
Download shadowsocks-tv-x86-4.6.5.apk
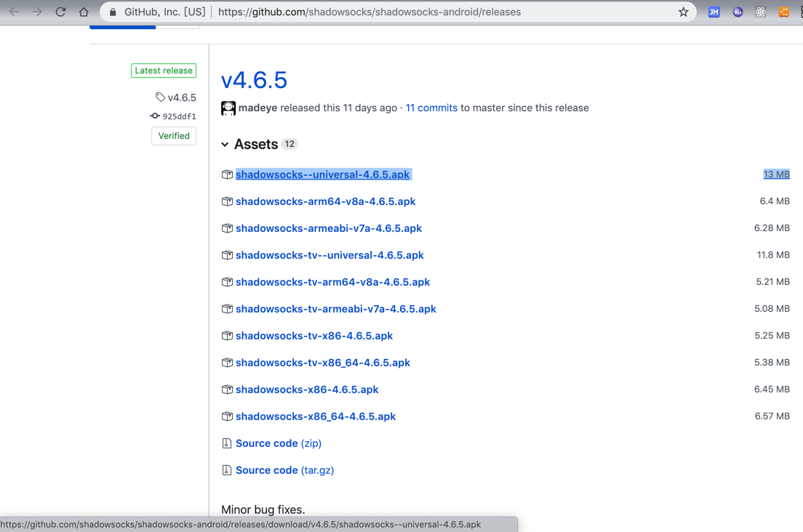314,336
